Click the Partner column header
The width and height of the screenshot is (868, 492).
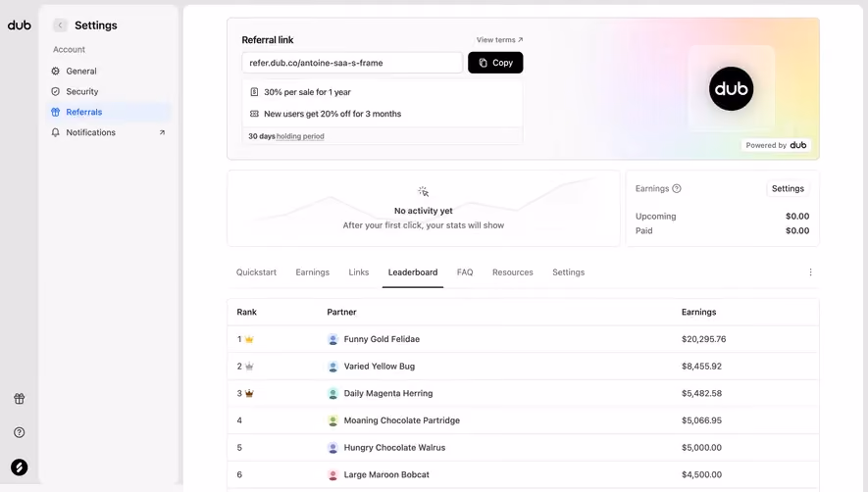[341, 312]
